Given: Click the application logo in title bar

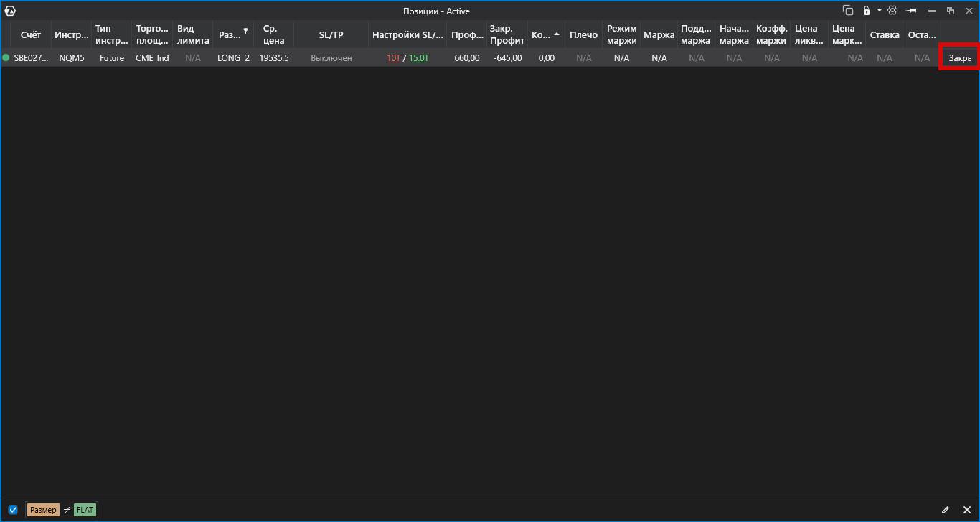Looking at the screenshot, I should [10, 11].
